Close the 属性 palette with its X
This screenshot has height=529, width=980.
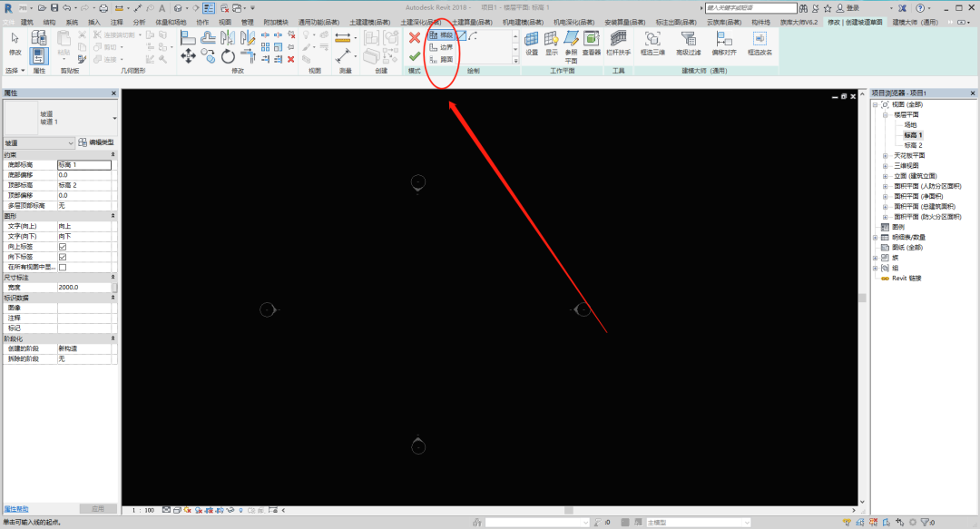pyautogui.click(x=113, y=93)
